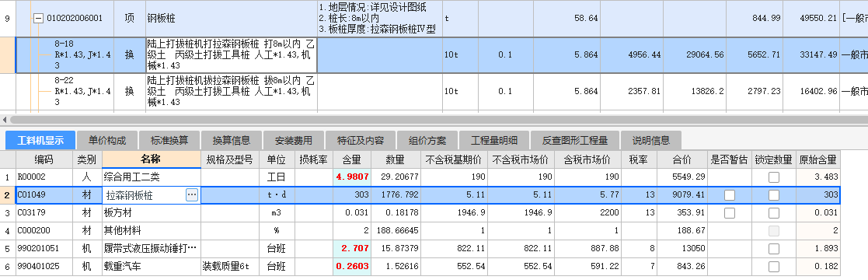Click the 装载质量6t specification cell

(230, 267)
